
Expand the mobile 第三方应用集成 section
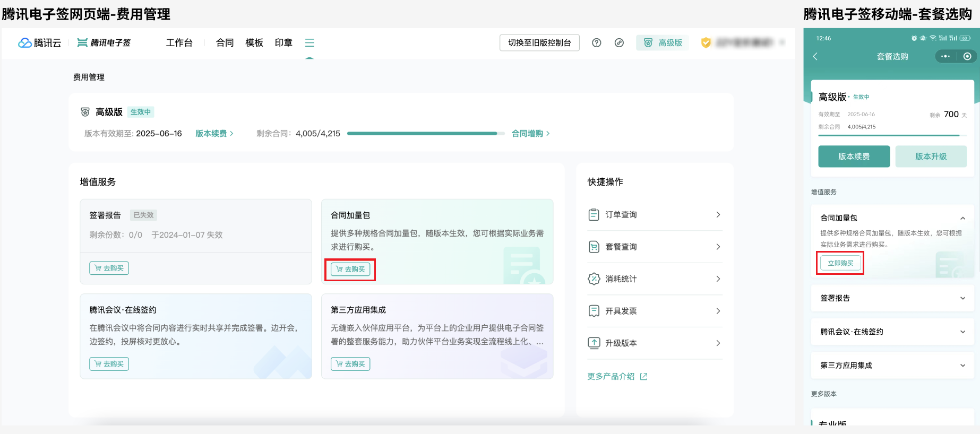coord(962,366)
